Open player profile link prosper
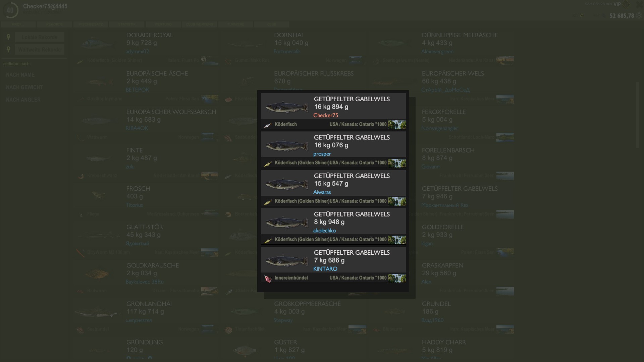 click(x=322, y=154)
